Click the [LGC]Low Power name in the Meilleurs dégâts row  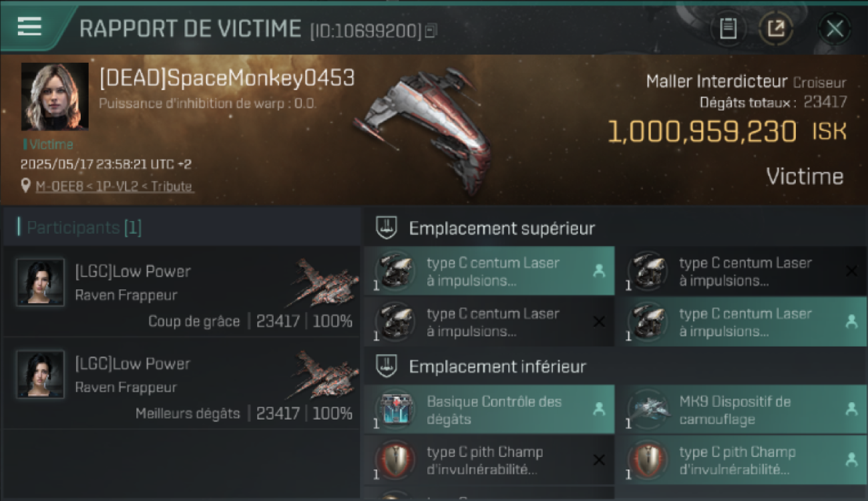133,364
